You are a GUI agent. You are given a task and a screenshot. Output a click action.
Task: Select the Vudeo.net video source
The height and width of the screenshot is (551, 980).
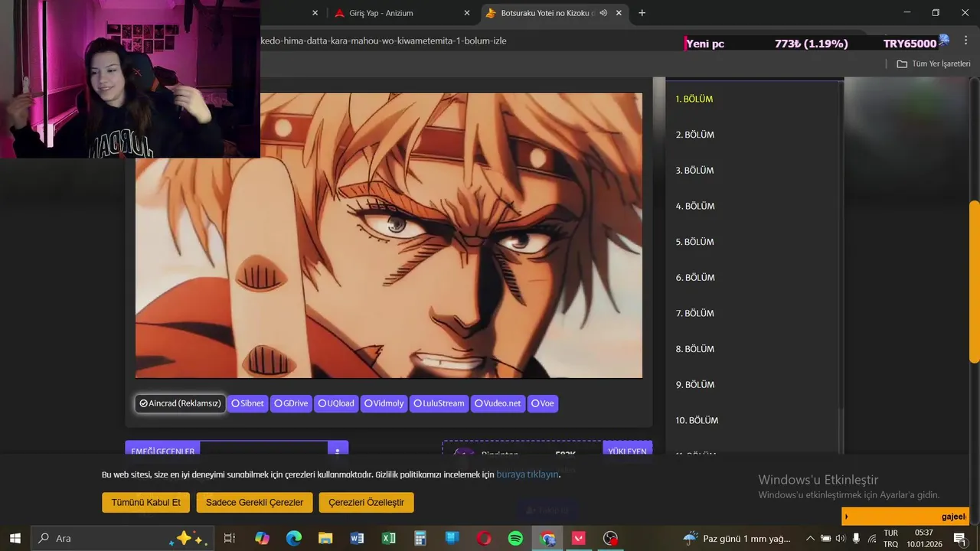(498, 403)
